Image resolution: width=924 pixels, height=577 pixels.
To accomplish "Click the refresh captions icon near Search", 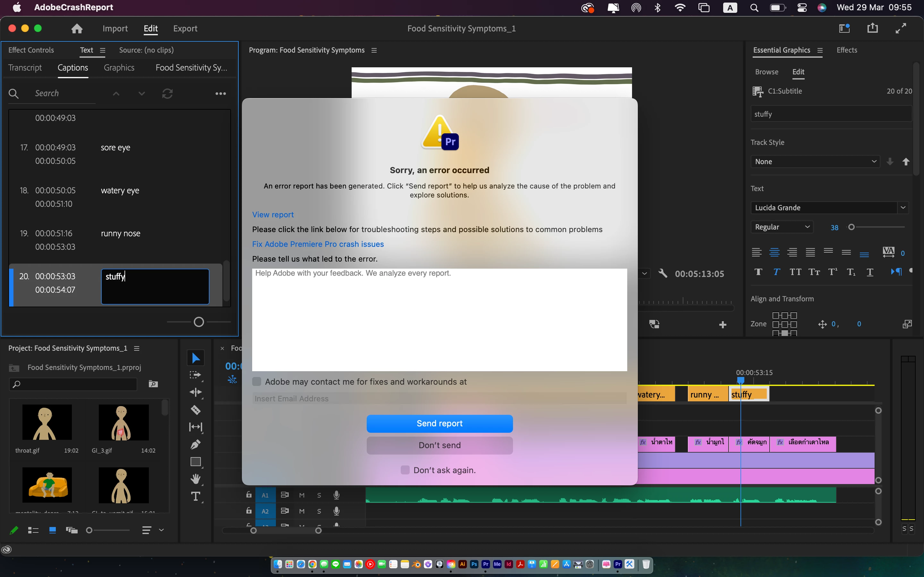I will [x=167, y=94].
